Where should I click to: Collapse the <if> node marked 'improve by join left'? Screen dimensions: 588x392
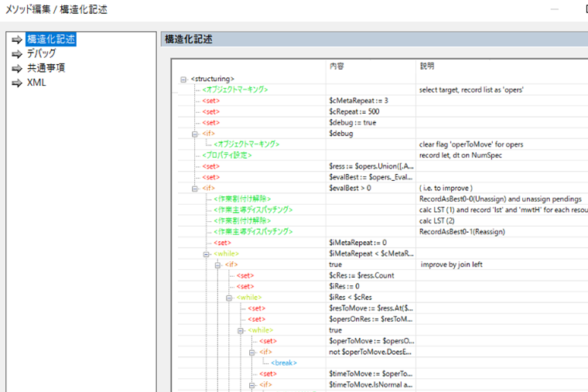pyautogui.click(x=217, y=265)
